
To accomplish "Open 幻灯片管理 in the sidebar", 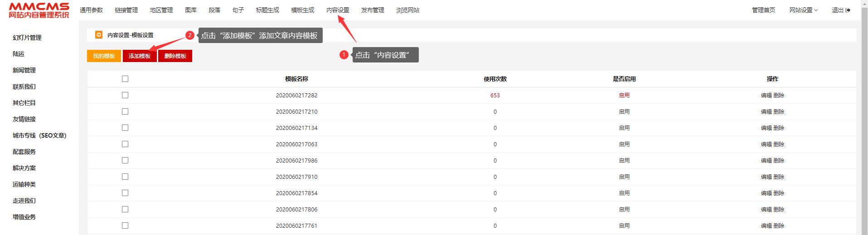I will 27,38.
